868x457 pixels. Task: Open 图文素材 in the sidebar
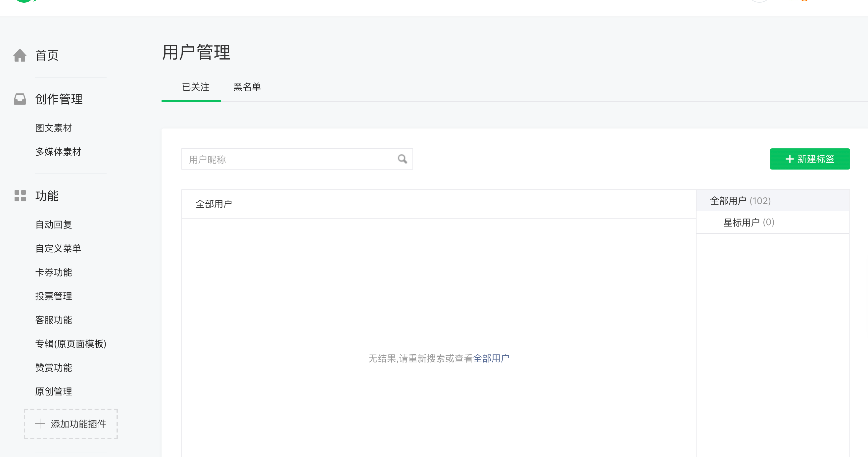[x=54, y=128]
